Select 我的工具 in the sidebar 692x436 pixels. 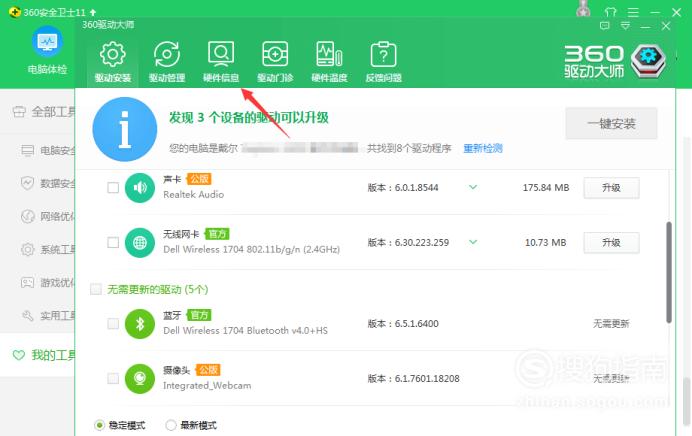44,355
